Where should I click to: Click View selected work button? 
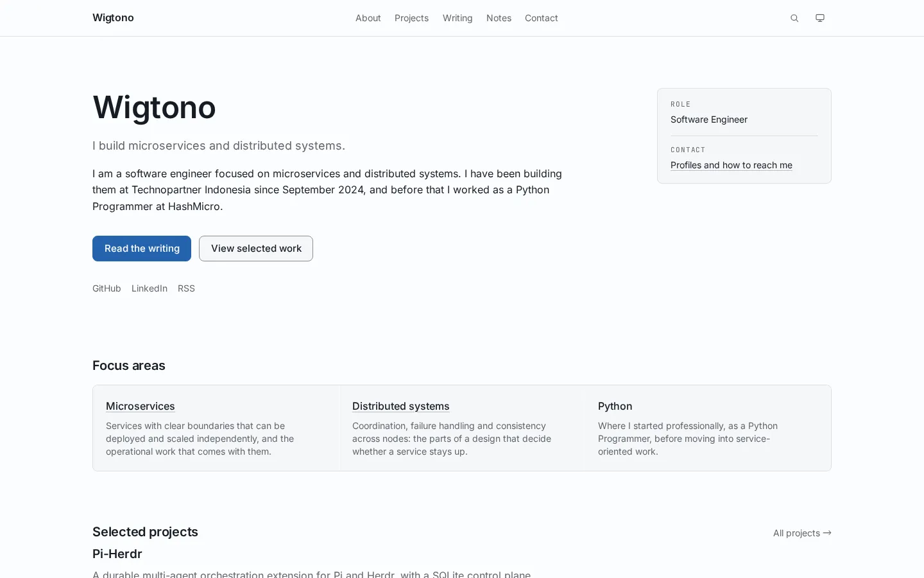(x=256, y=249)
